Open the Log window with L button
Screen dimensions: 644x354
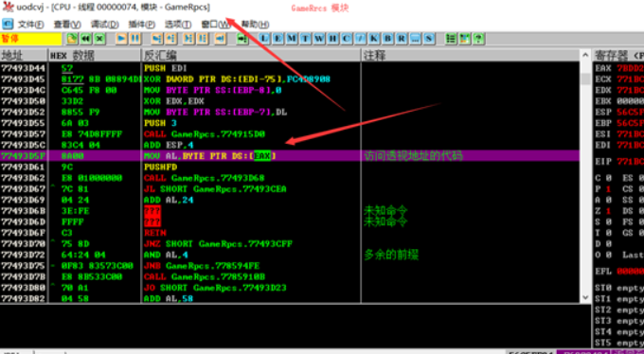[264, 39]
